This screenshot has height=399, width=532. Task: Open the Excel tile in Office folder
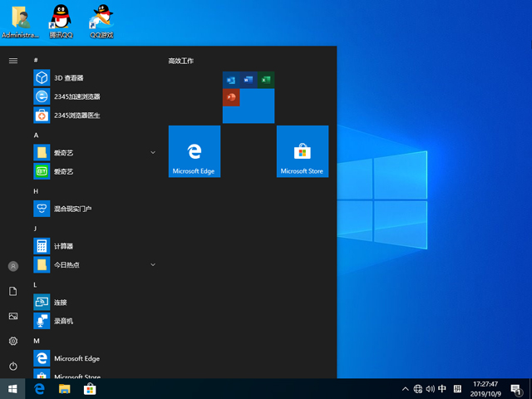[x=266, y=80]
